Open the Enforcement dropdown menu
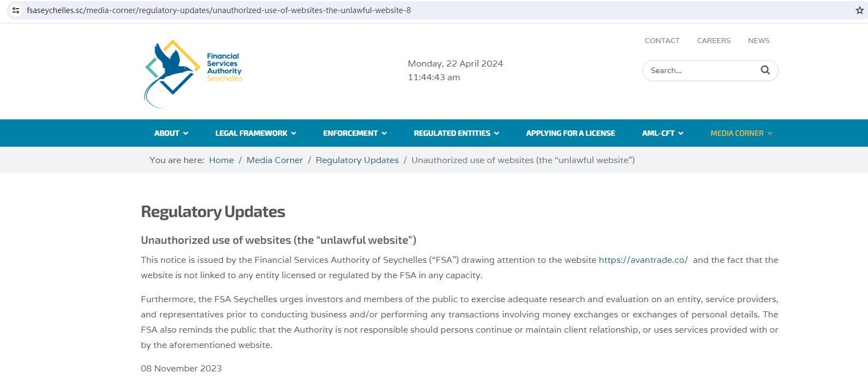Viewport: 868px width, 385px height. [x=354, y=133]
